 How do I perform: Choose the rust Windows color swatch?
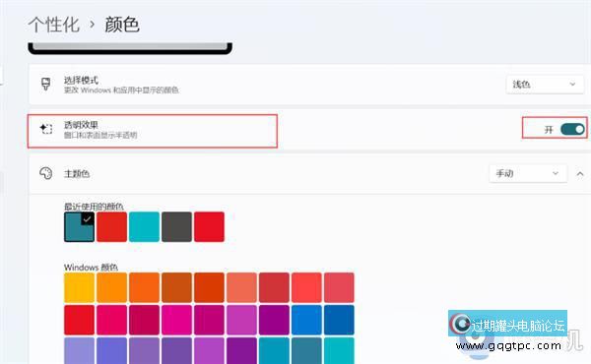[x=209, y=287]
